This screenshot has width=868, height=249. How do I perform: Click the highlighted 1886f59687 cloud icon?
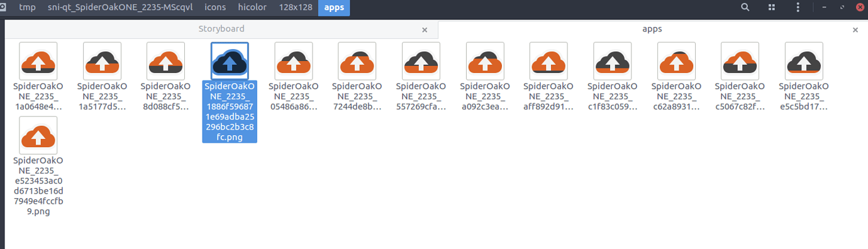point(230,61)
